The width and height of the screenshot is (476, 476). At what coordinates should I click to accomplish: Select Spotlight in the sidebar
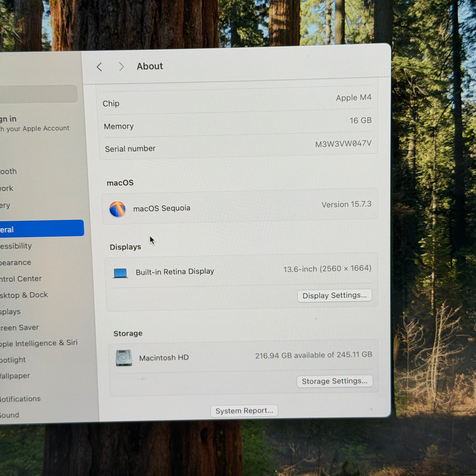tap(13, 360)
